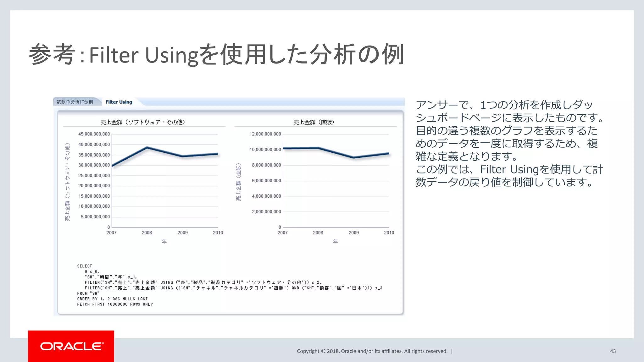
Task: Click the FETCH FIRST 10000000 ROWS ONLY line
Action: pos(115,304)
